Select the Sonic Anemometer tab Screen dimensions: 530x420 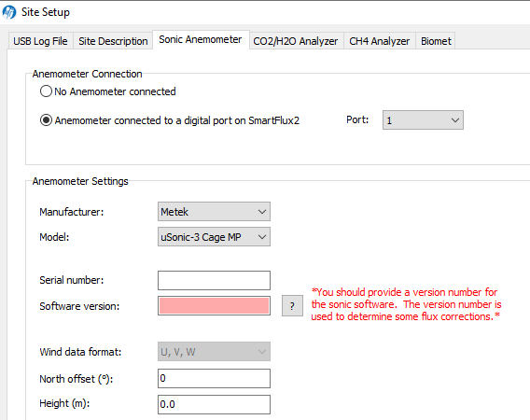201,39
